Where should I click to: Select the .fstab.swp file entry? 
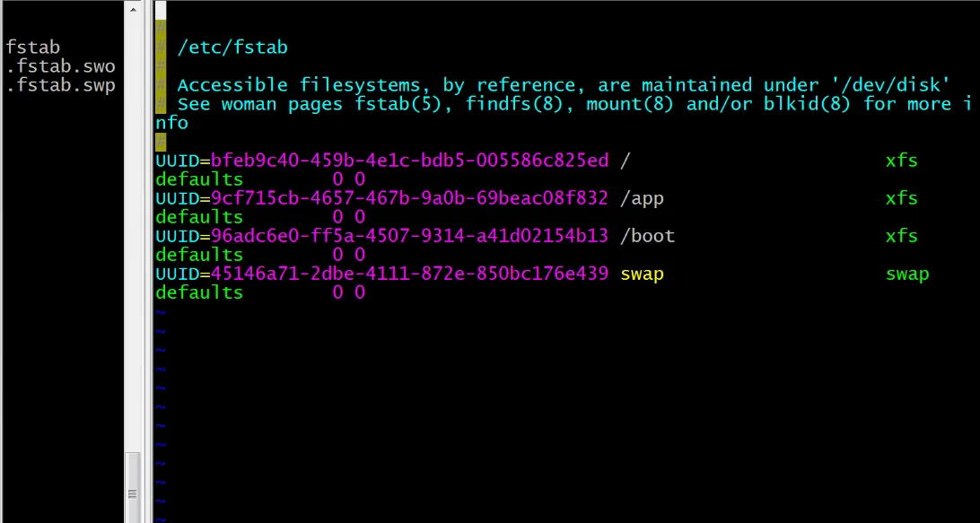coord(61,85)
